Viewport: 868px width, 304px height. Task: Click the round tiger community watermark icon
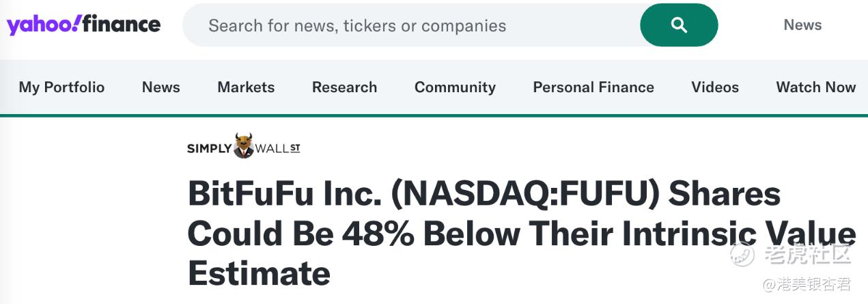tap(742, 253)
